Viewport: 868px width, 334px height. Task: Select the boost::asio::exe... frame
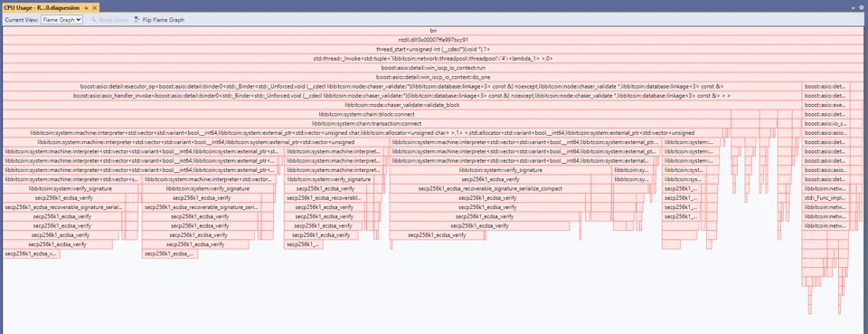(826, 105)
